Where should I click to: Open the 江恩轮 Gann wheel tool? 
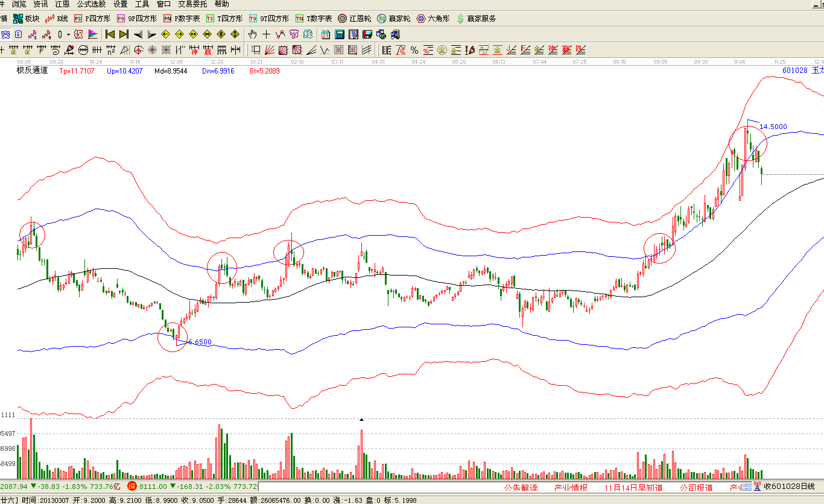pyautogui.click(x=354, y=19)
